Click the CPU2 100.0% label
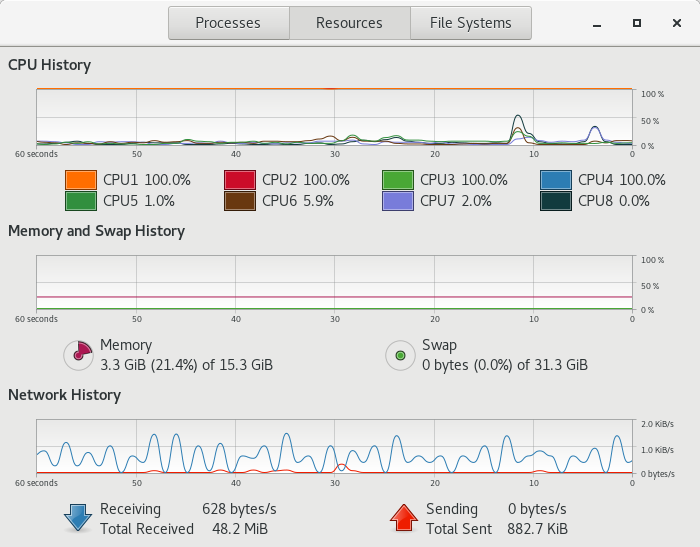The image size is (700, 547). [x=306, y=180]
